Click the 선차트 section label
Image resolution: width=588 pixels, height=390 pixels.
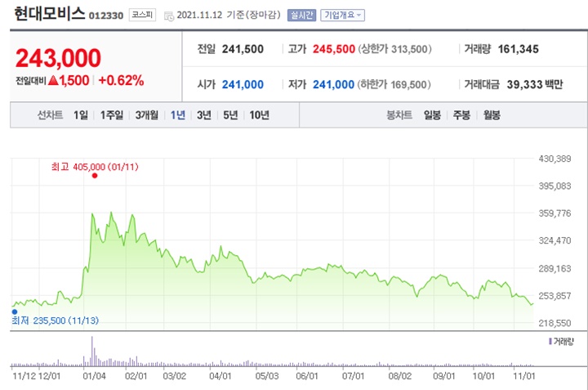[x=50, y=115]
